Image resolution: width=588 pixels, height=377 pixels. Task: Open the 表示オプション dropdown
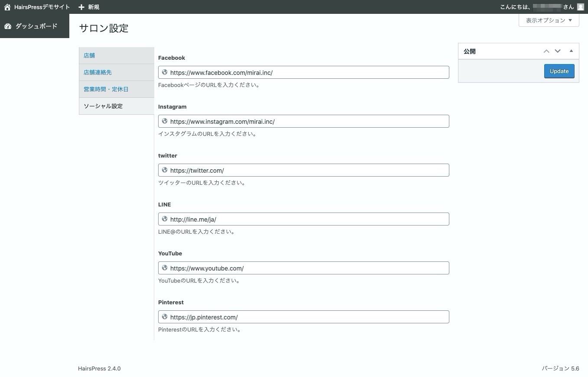click(549, 20)
